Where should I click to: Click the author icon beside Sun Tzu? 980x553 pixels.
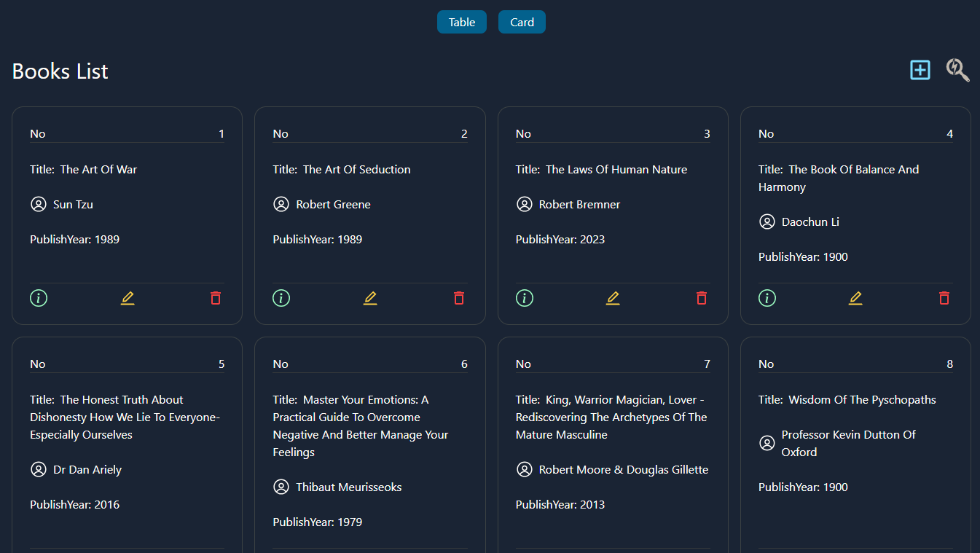pyautogui.click(x=39, y=204)
